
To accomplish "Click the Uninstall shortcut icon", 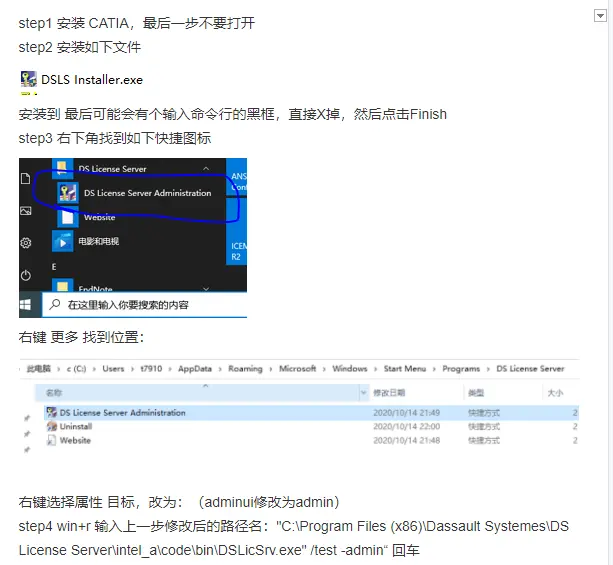I will pyautogui.click(x=51, y=426).
